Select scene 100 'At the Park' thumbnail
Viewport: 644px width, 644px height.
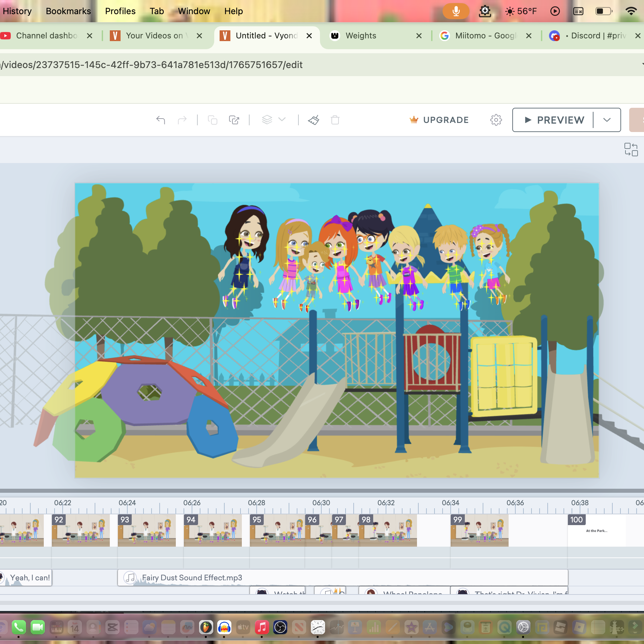597,530
